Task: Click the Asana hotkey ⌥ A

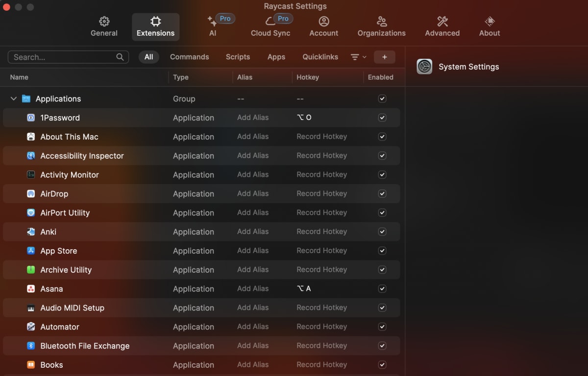Action: coord(304,289)
